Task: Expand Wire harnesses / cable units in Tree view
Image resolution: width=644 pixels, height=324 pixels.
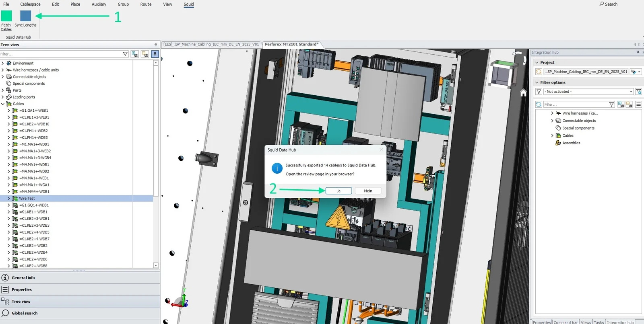Action: pyautogui.click(x=3, y=70)
